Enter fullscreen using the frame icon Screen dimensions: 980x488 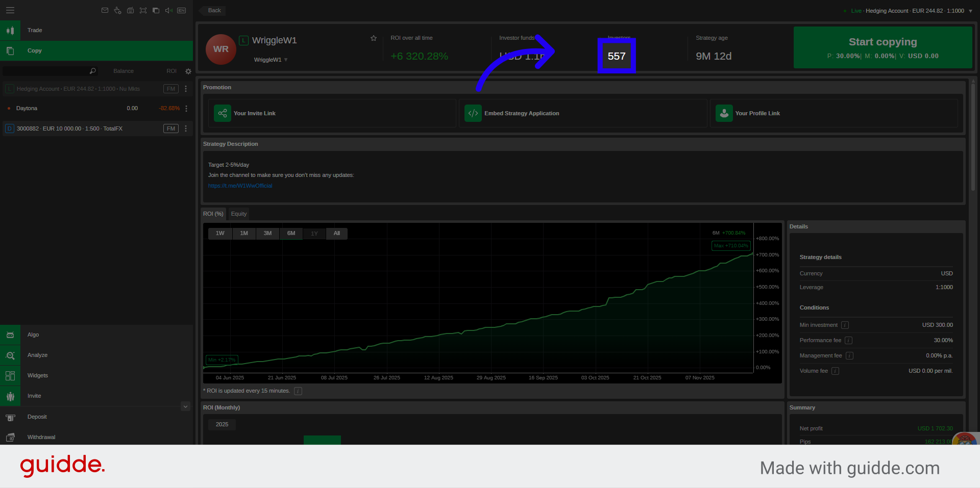click(143, 10)
